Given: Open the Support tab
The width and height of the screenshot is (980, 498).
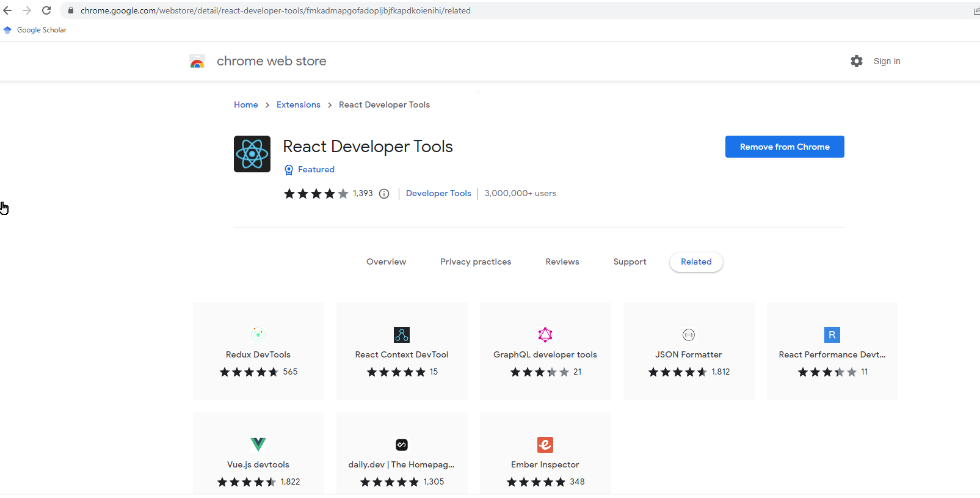Looking at the screenshot, I should (630, 262).
